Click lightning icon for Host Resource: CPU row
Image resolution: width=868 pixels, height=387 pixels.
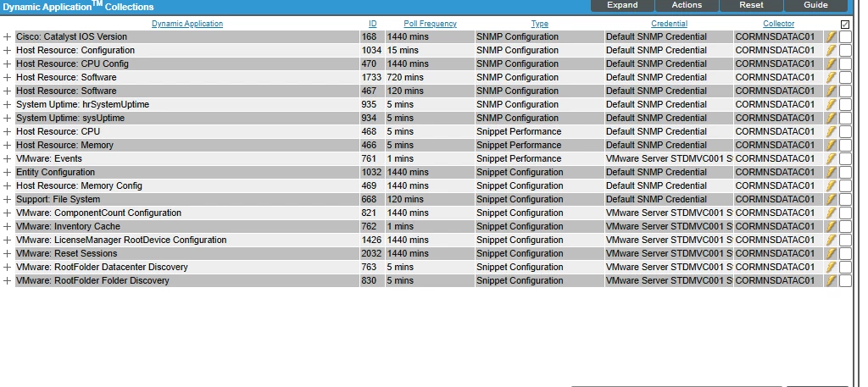coord(831,131)
